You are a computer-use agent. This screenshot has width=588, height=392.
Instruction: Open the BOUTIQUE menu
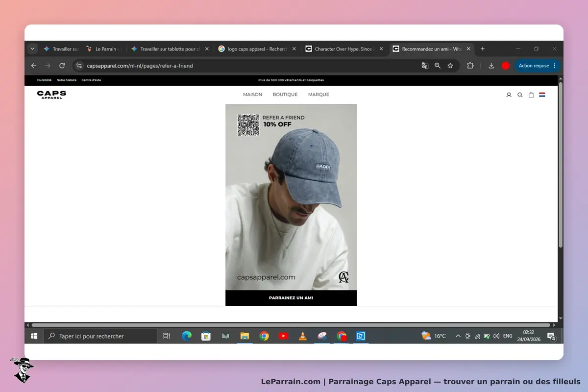[285, 95]
